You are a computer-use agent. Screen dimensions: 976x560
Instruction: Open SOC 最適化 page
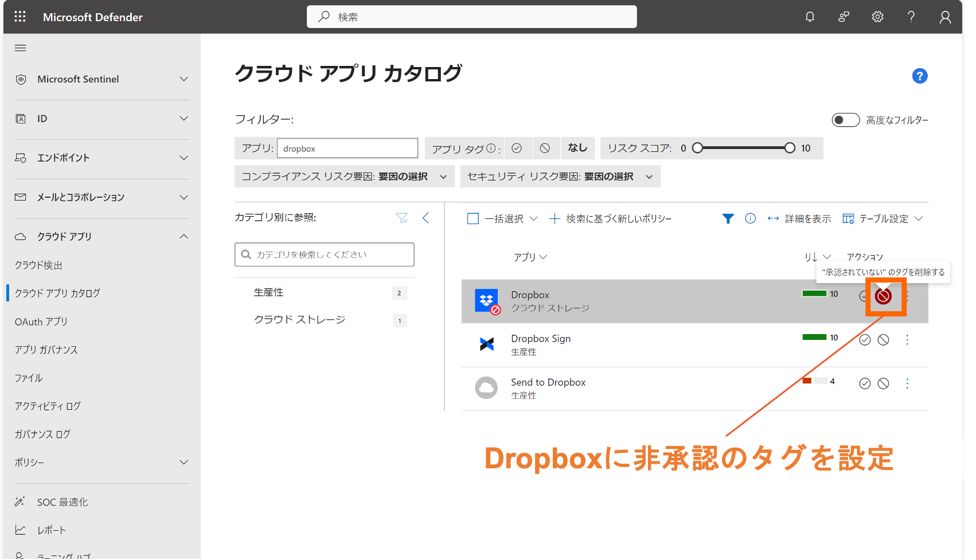click(x=63, y=502)
